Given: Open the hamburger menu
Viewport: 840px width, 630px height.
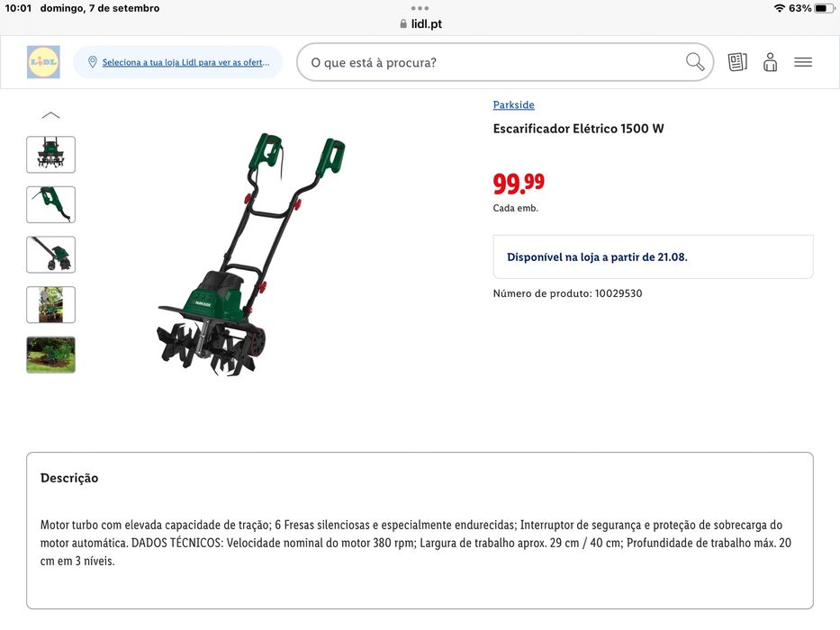Looking at the screenshot, I should [802, 62].
